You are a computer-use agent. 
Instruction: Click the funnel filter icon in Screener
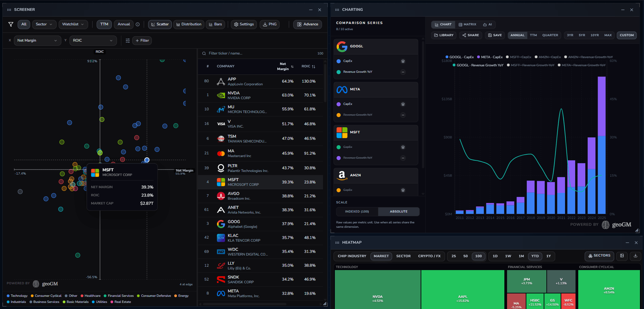pos(11,24)
